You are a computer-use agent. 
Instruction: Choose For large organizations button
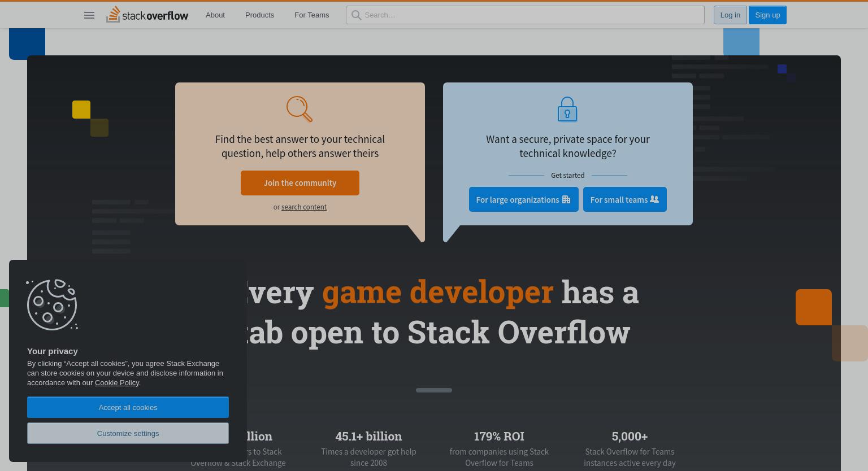click(x=524, y=199)
